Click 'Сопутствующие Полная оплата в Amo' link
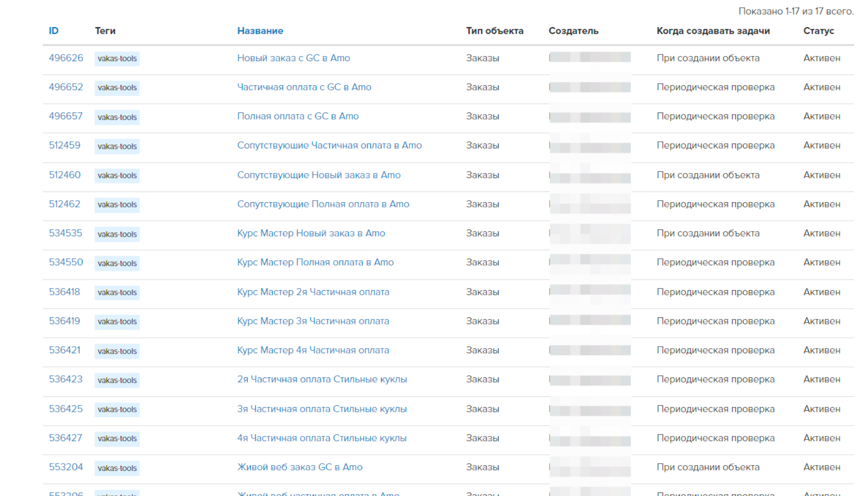This screenshot has height=496, width=868. tap(323, 204)
